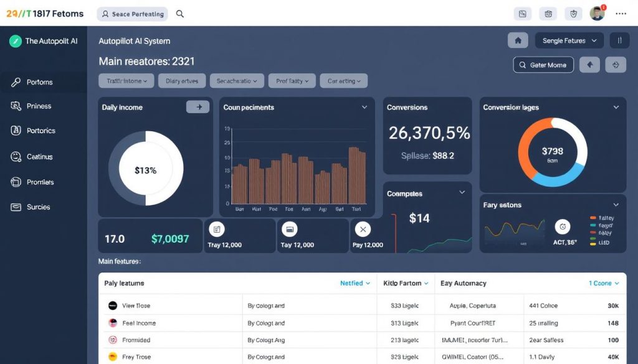This screenshot has width=638, height=364.
Task: Click the arrow button on Daily income card
Action: [198, 107]
